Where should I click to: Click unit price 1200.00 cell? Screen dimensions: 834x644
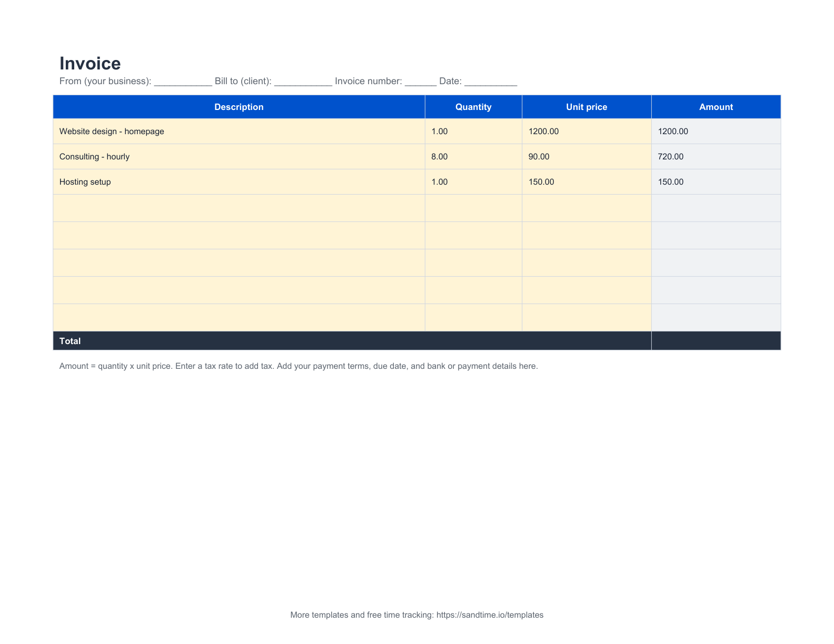tap(587, 132)
